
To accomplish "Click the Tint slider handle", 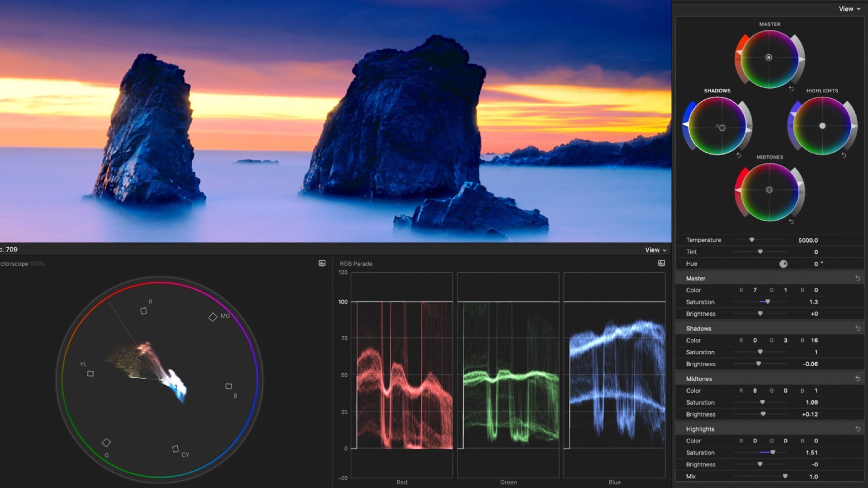I will tap(760, 252).
